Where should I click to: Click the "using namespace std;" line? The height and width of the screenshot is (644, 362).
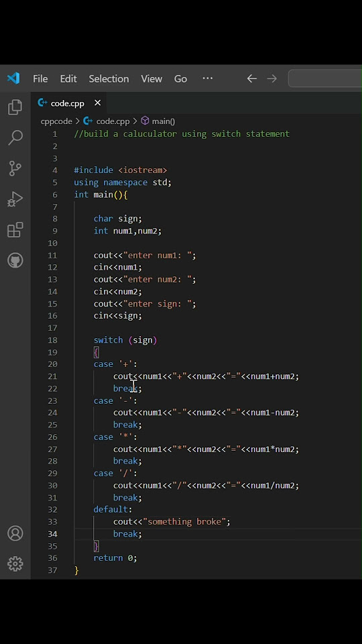pos(123,182)
